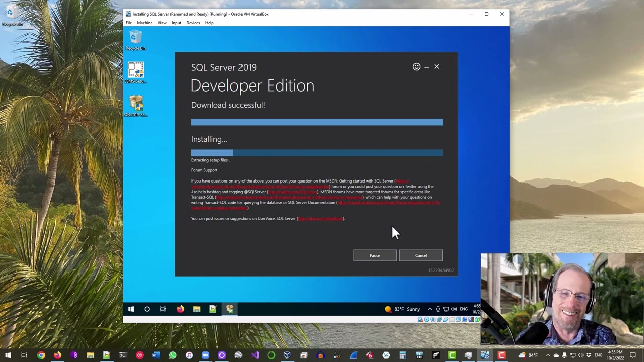Image resolution: width=644 pixels, height=362 pixels.
Task: Follow the UserVoice SQL Server aka.ms link
Action: 320,219
